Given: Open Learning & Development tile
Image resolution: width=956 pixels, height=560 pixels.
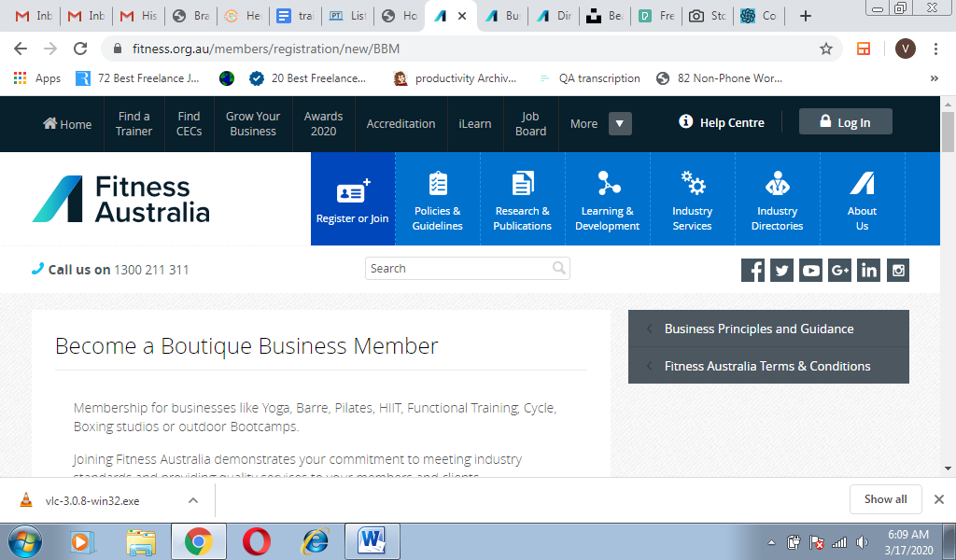Looking at the screenshot, I should coord(607,199).
